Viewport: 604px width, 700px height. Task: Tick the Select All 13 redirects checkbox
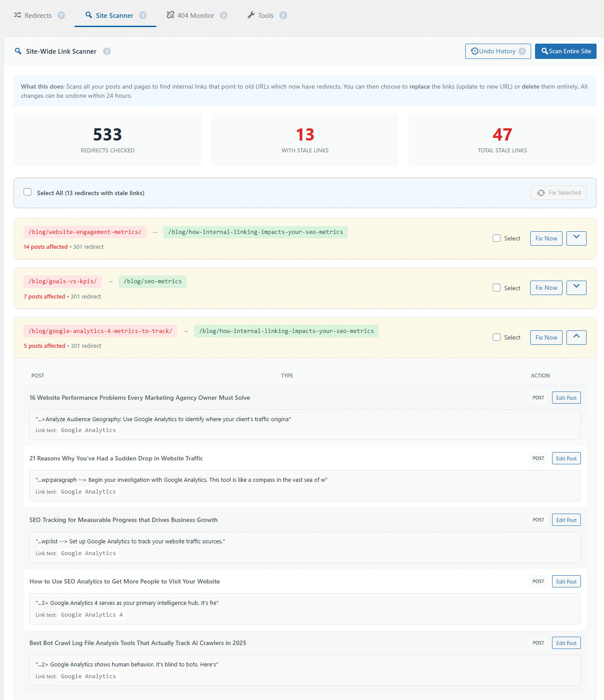point(27,192)
